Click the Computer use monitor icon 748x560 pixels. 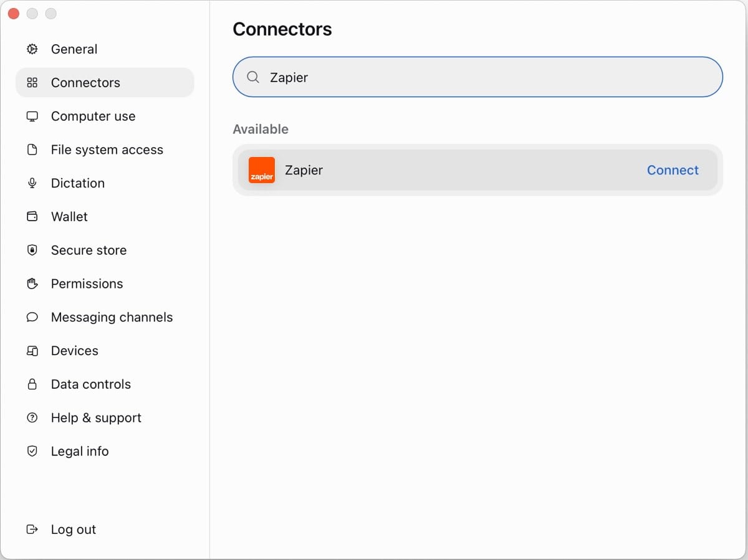pyautogui.click(x=32, y=116)
